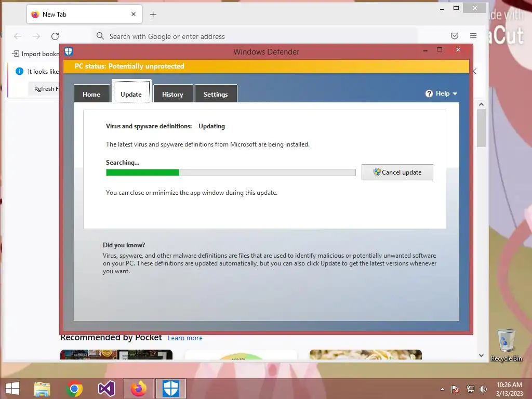Click the Firefox page scrollbar up arrow
Viewport: 532px width, 399px height.
[481, 105]
